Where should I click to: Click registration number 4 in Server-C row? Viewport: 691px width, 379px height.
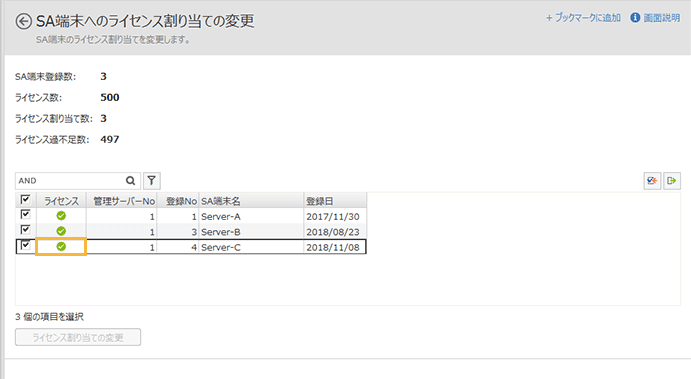(x=194, y=247)
